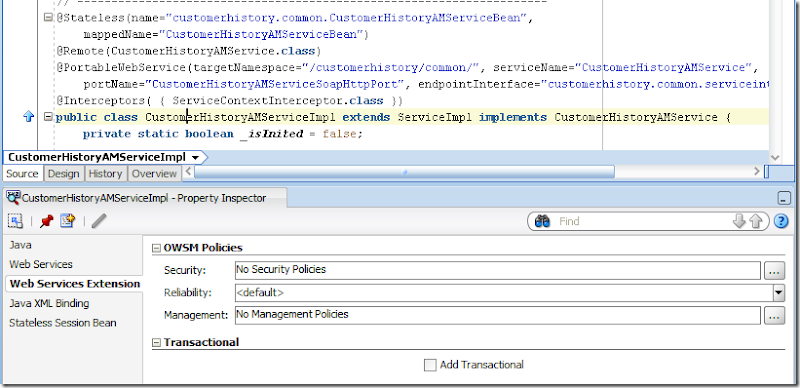800x388 pixels.
Task: Open the Reliability dropdown arrow
Action: coord(779,293)
